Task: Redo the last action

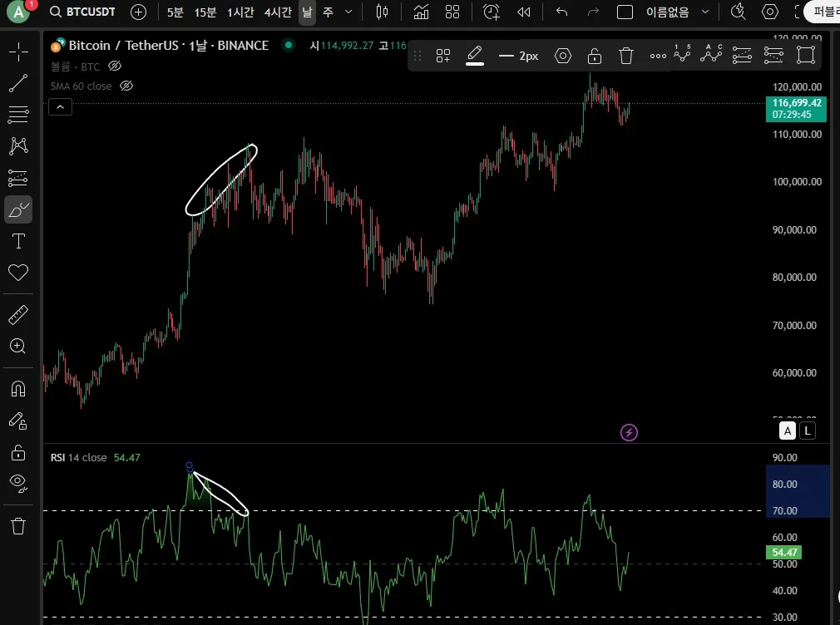Action: [593, 12]
